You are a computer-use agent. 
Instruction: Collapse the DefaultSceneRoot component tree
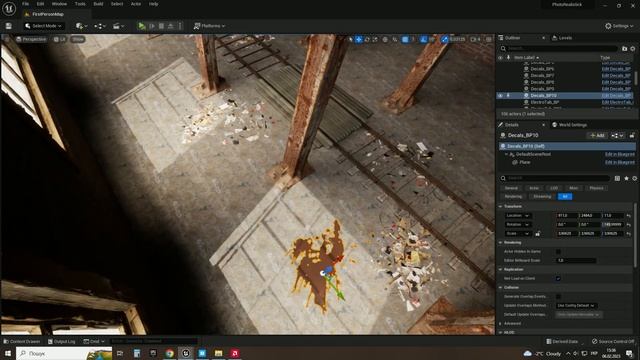coord(506,154)
